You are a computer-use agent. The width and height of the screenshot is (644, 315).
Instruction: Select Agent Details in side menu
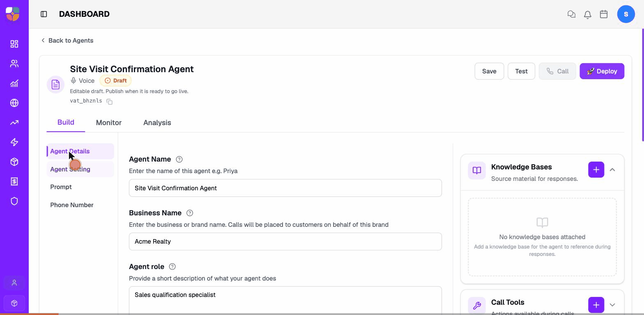click(x=80, y=151)
